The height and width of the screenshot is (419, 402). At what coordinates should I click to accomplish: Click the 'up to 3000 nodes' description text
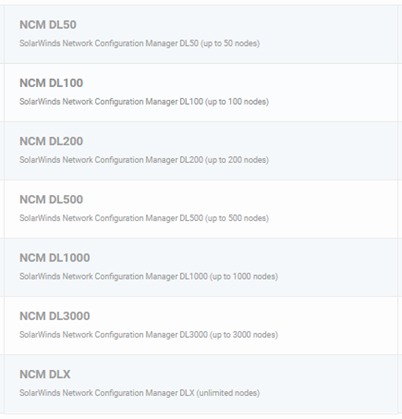click(x=149, y=335)
